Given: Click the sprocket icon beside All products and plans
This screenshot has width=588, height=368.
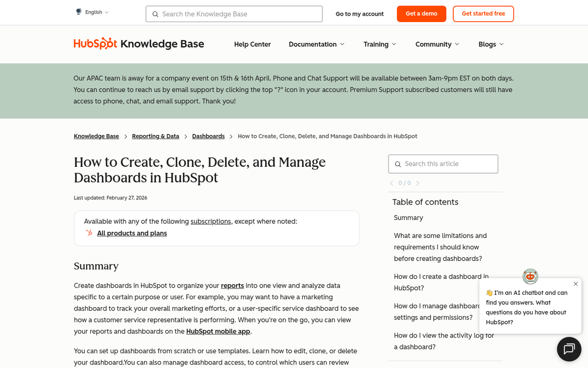Looking at the screenshot, I should pos(89,233).
